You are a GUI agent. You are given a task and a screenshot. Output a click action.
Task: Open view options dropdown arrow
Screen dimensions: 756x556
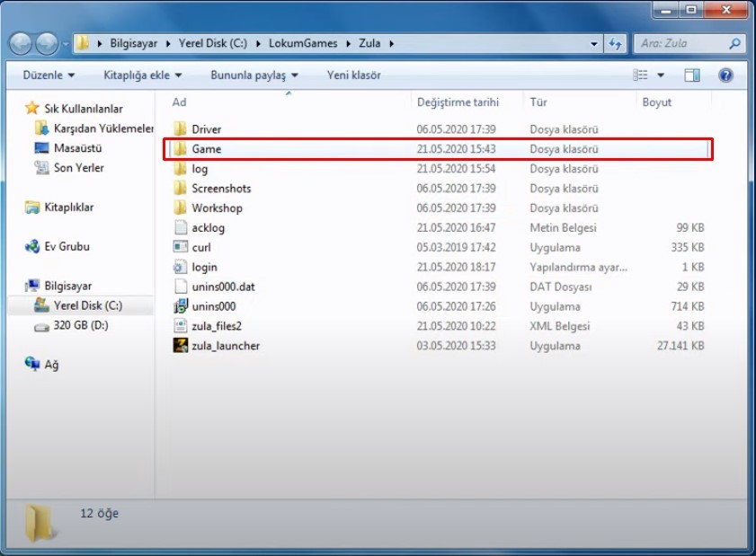click(661, 75)
